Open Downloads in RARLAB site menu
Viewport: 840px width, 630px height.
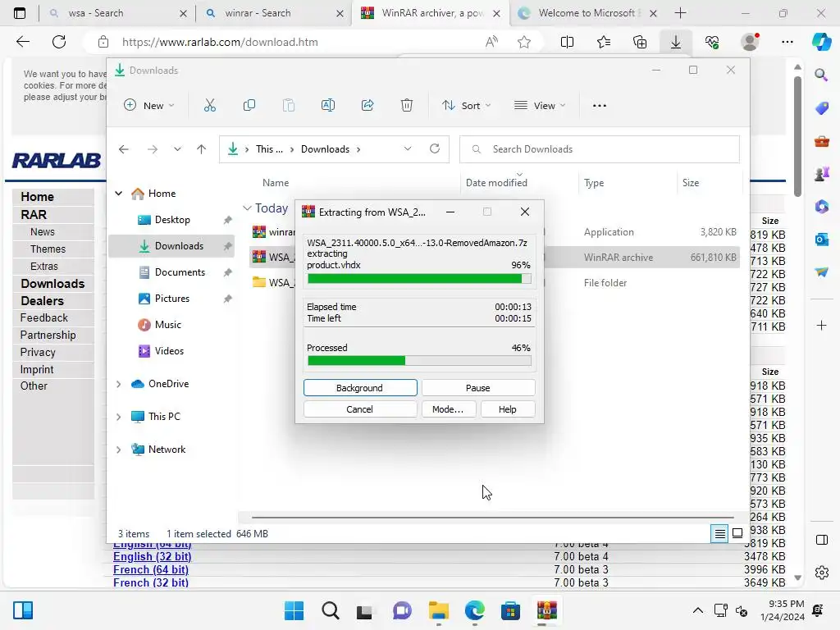point(52,283)
